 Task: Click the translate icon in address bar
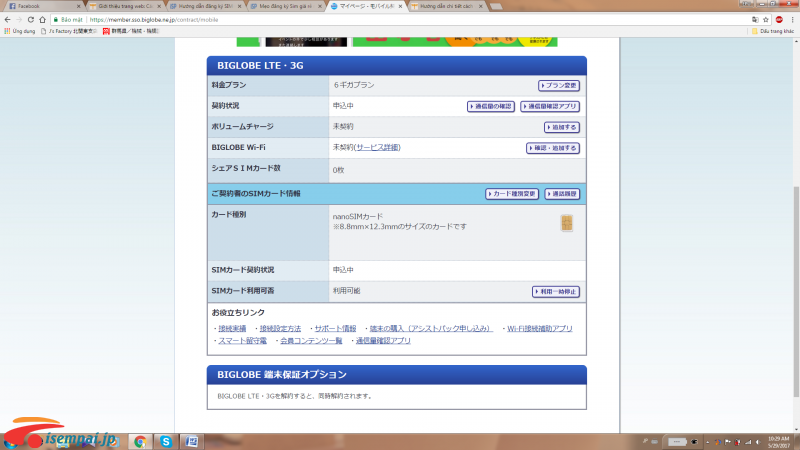pyautogui.click(x=755, y=19)
